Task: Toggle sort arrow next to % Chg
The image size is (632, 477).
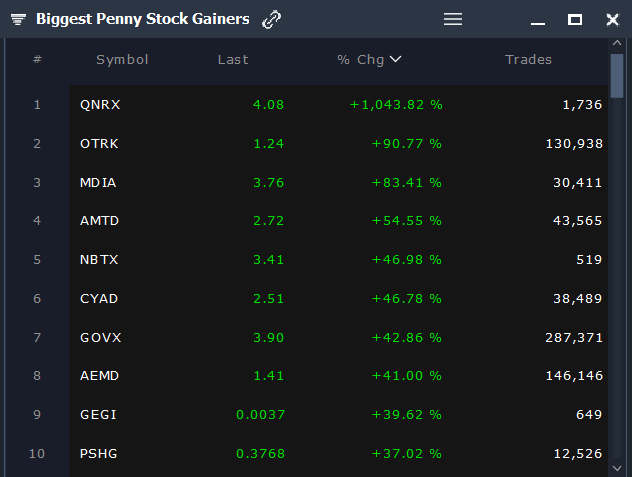Action: (396, 60)
